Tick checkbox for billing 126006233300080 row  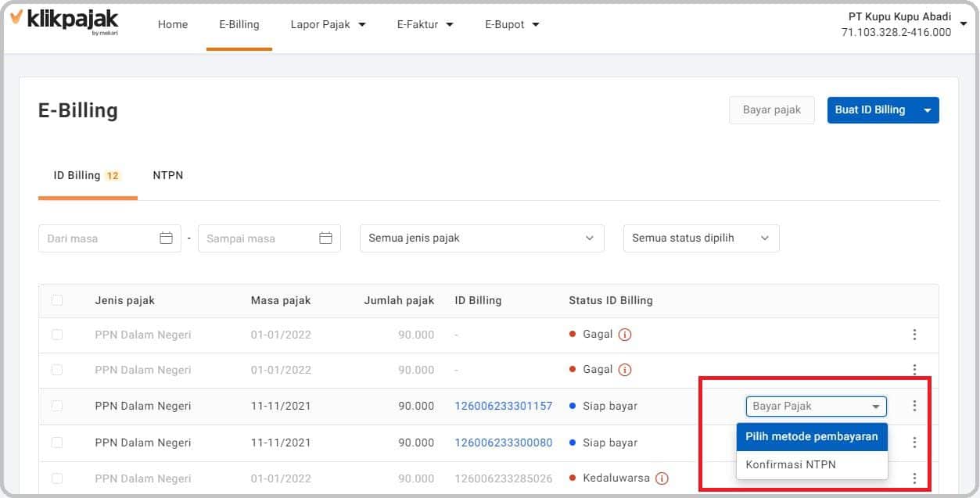coord(57,442)
